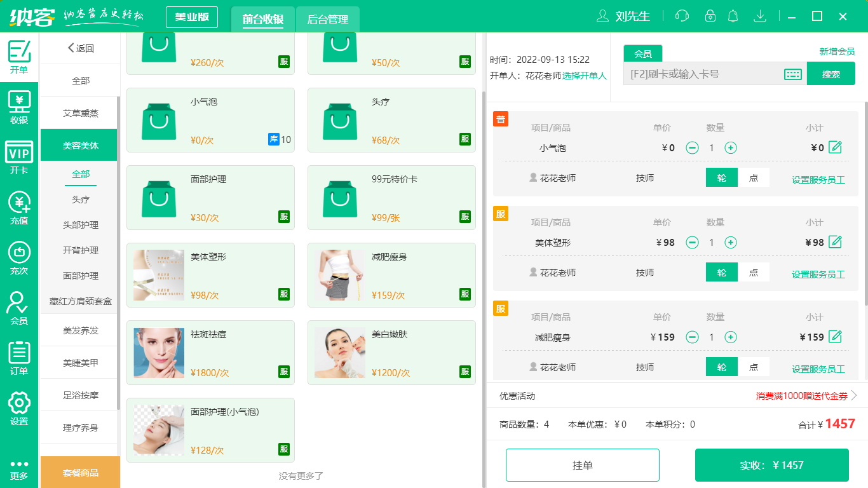
Task: Expand the 消费满1000赠送代金券 promotion
Action: pos(801,396)
